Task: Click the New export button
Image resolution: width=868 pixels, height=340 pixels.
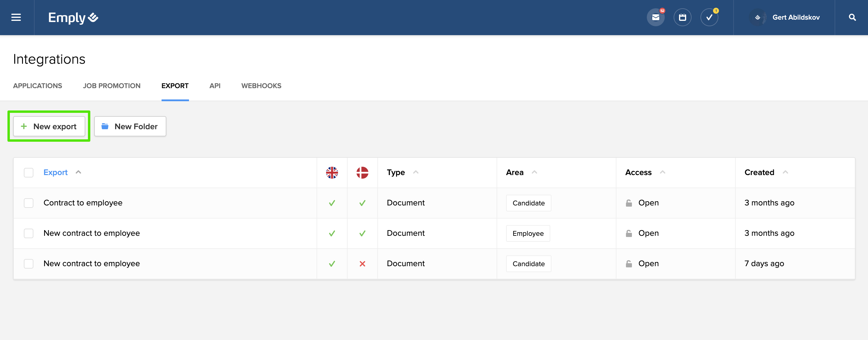Action: click(x=49, y=126)
